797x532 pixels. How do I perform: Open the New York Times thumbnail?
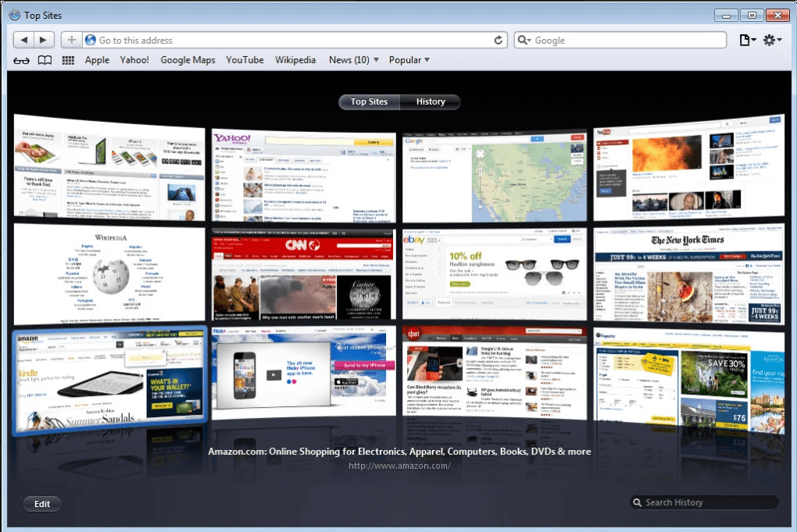click(688, 276)
